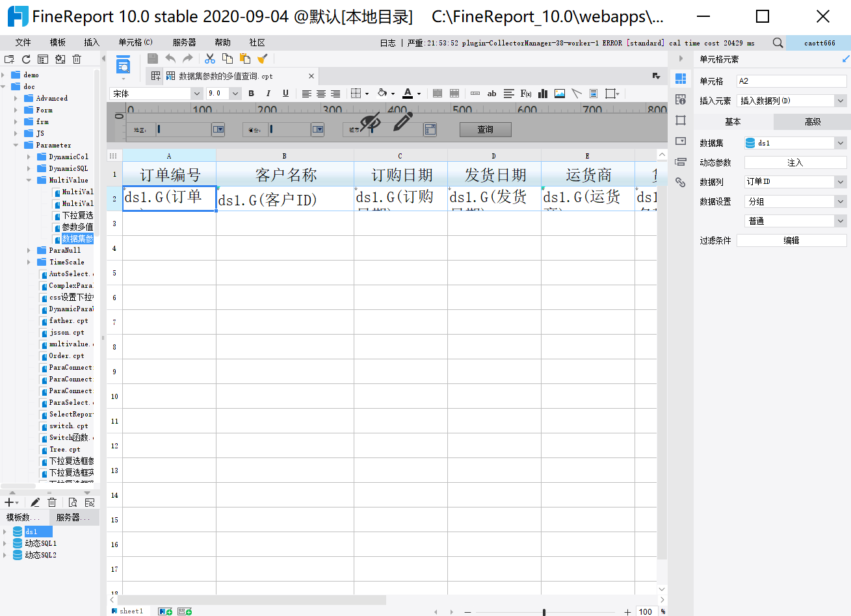Create new folder in file tree
This screenshot has width=851, height=616.
(9, 59)
